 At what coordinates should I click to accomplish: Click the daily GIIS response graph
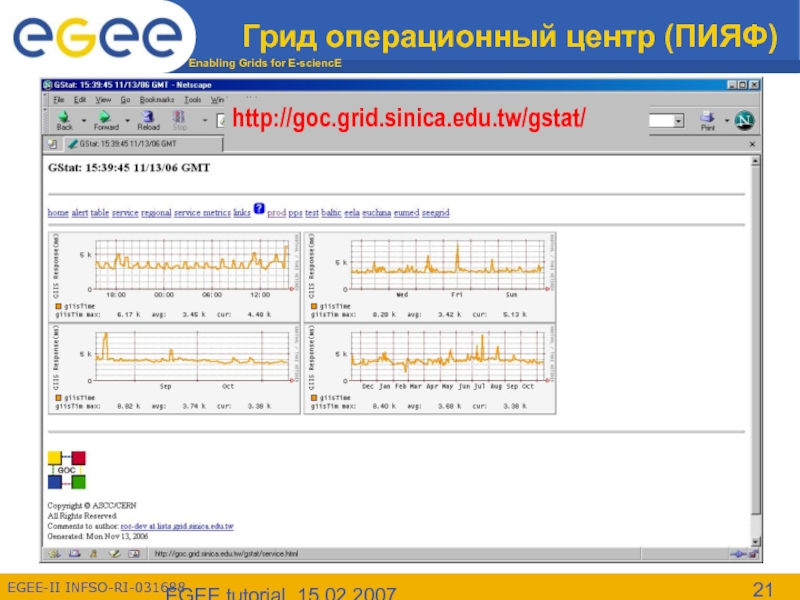pyautogui.click(x=174, y=277)
